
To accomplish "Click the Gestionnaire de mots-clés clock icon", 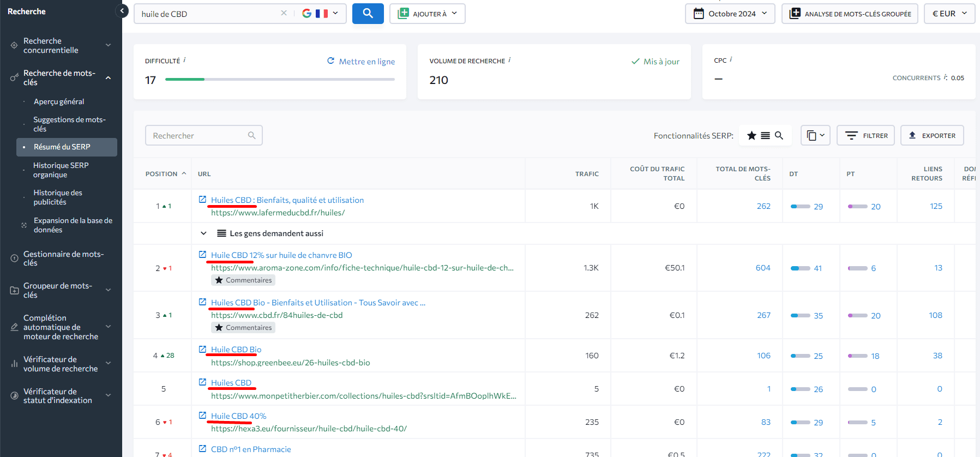I will [x=14, y=258].
